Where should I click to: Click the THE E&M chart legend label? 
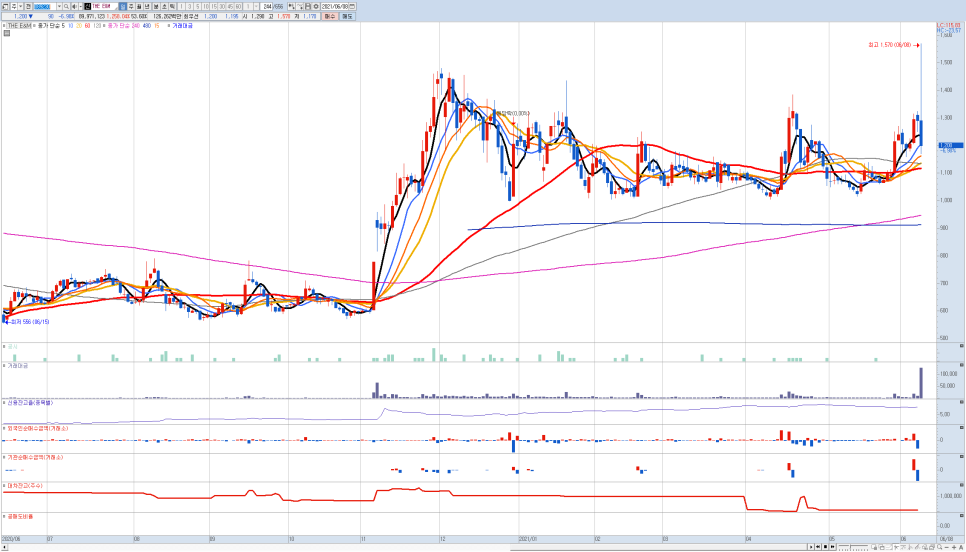(18, 26)
